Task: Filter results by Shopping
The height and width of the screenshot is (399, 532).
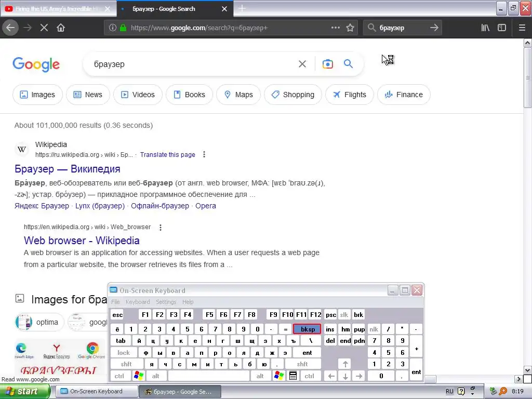Action: (293, 95)
